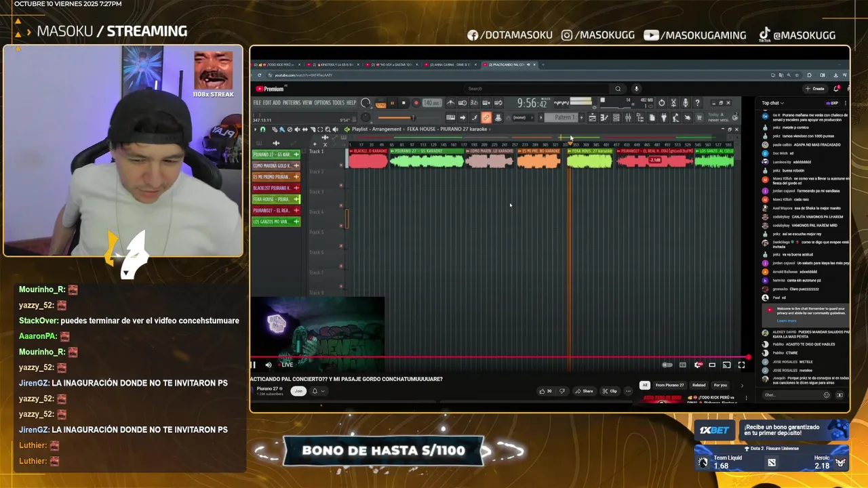The width and height of the screenshot is (868, 488).
Task: Select LOS GANZOS pattern in picker list
Action: [x=276, y=222]
